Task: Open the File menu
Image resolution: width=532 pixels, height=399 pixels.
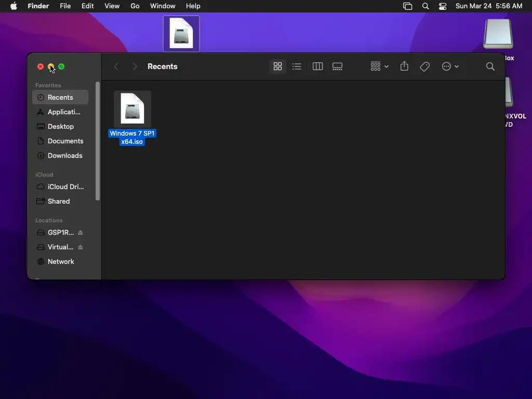Action: point(65,6)
